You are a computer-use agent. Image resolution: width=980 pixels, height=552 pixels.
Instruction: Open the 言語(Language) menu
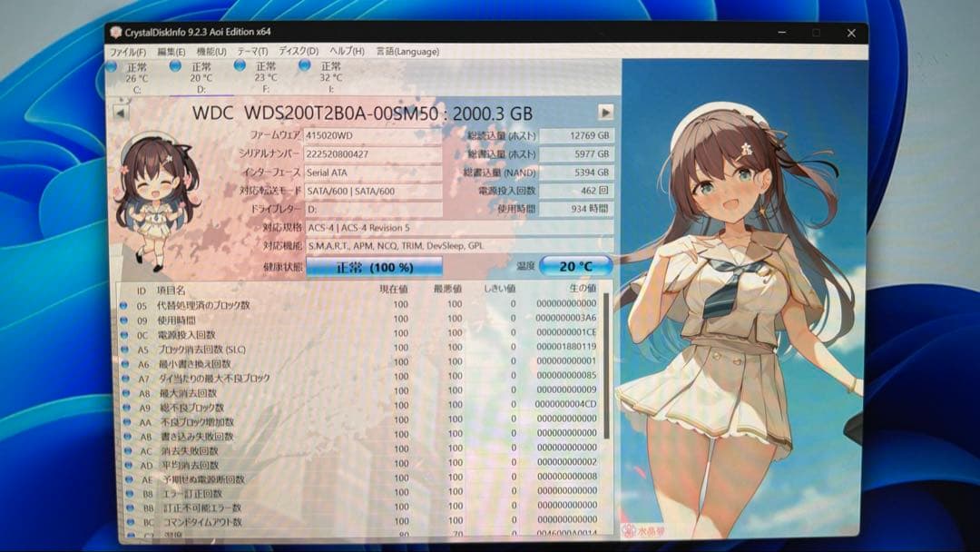[x=407, y=51]
